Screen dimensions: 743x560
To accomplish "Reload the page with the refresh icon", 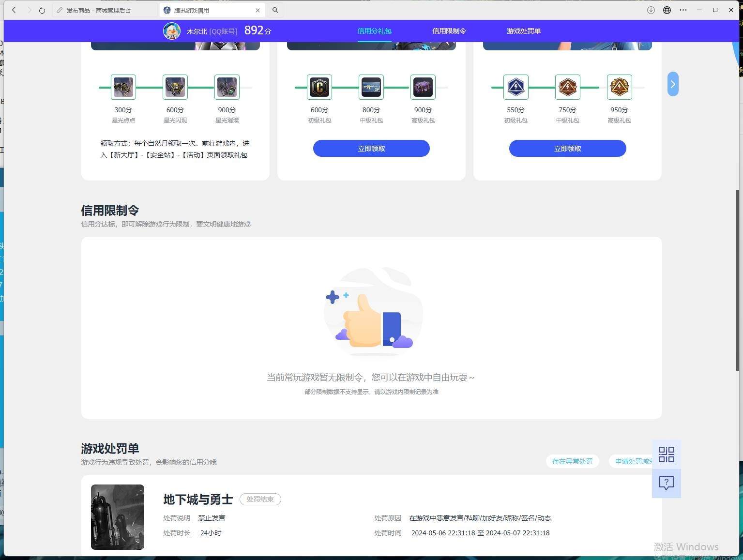I will tap(42, 10).
